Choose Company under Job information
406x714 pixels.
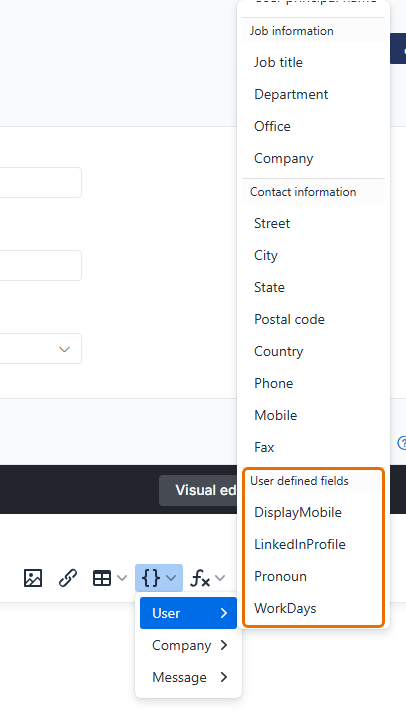(314, 158)
